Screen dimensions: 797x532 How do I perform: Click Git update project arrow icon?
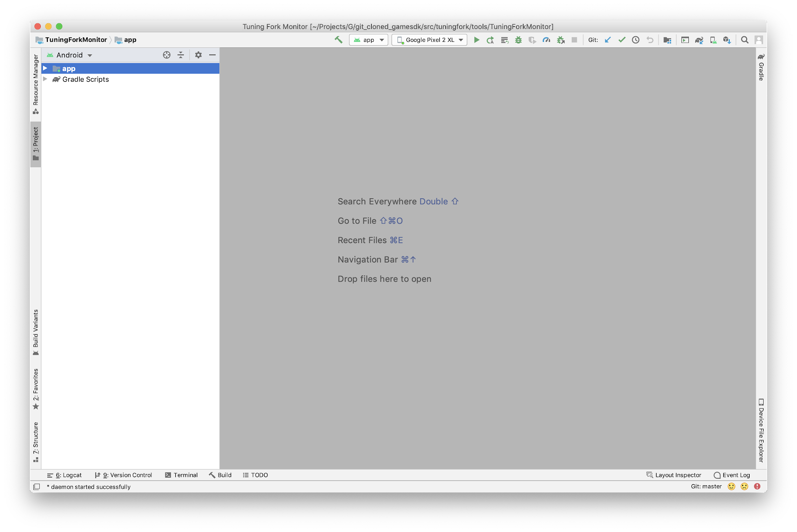(x=608, y=40)
